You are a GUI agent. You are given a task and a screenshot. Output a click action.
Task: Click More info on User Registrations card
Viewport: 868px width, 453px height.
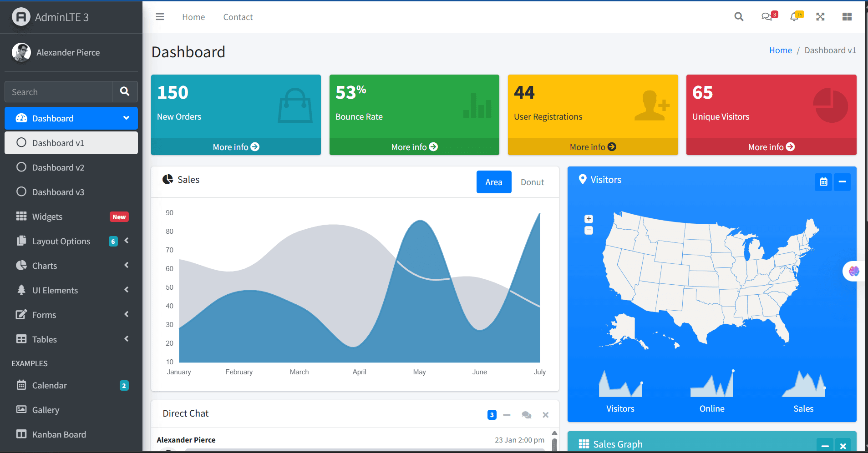592,146
